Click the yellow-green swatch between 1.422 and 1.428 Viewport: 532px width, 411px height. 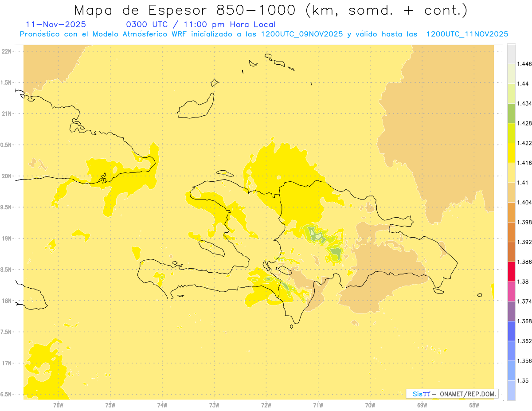(x=511, y=133)
